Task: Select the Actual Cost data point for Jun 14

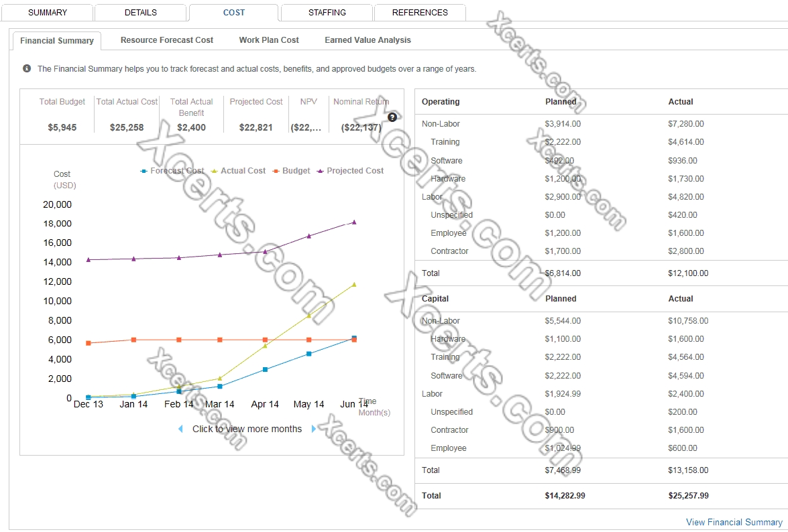Action: tap(354, 285)
